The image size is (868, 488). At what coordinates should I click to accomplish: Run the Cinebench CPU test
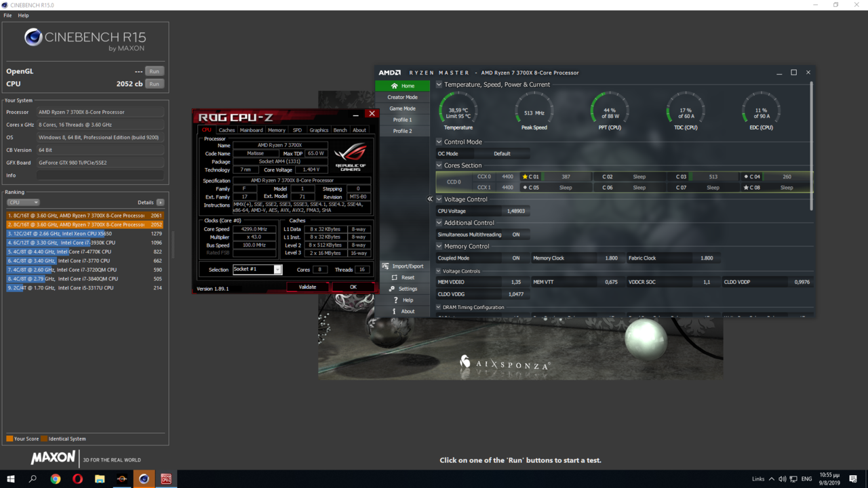(155, 84)
